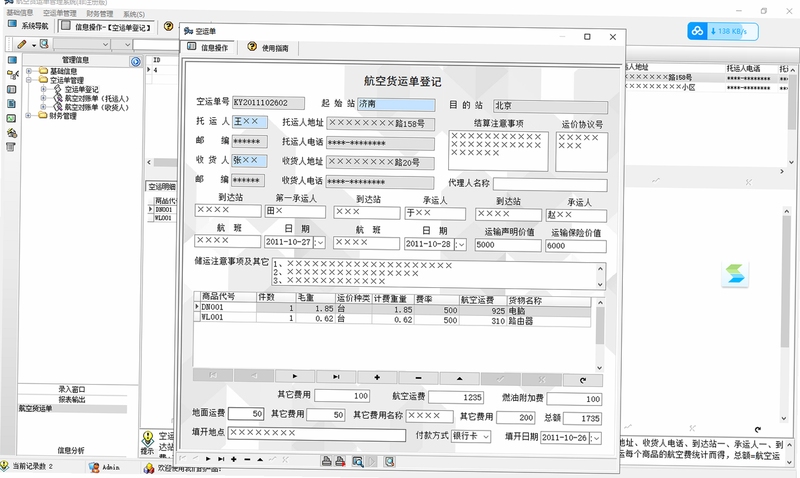This screenshot has height=478, width=800.
Task: Click the goods grid vertical scrollbar
Action: point(600,335)
